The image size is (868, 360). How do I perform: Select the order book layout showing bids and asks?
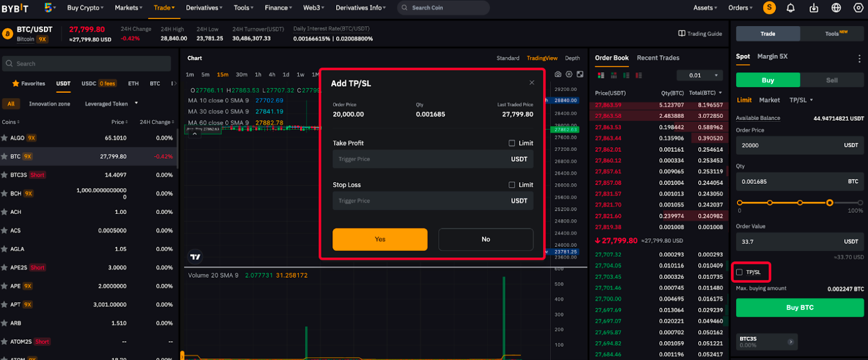point(600,74)
